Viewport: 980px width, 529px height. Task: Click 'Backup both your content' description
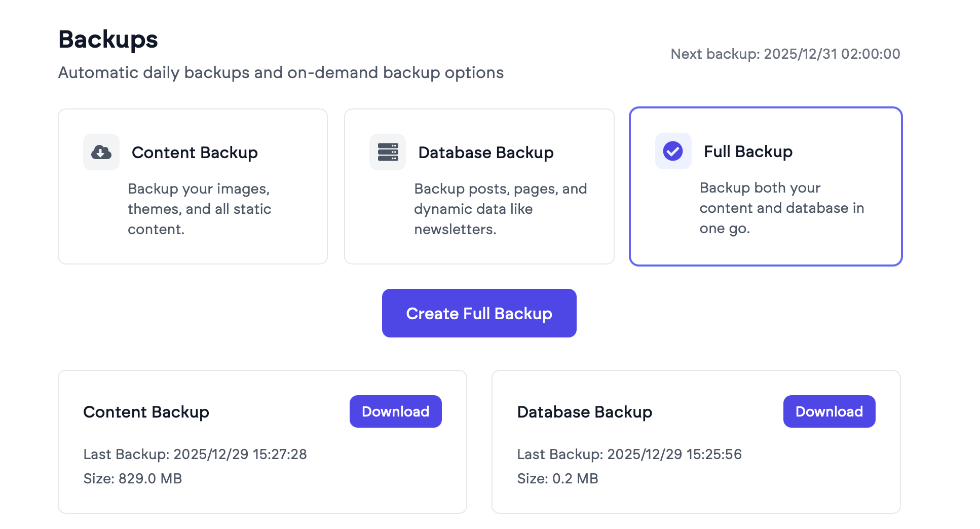click(x=781, y=208)
